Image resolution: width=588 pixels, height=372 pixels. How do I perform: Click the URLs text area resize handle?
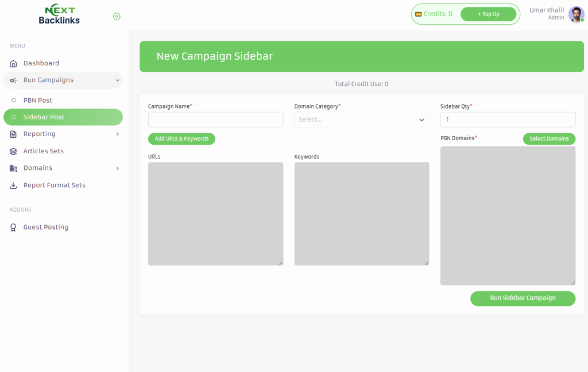pyautogui.click(x=281, y=263)
